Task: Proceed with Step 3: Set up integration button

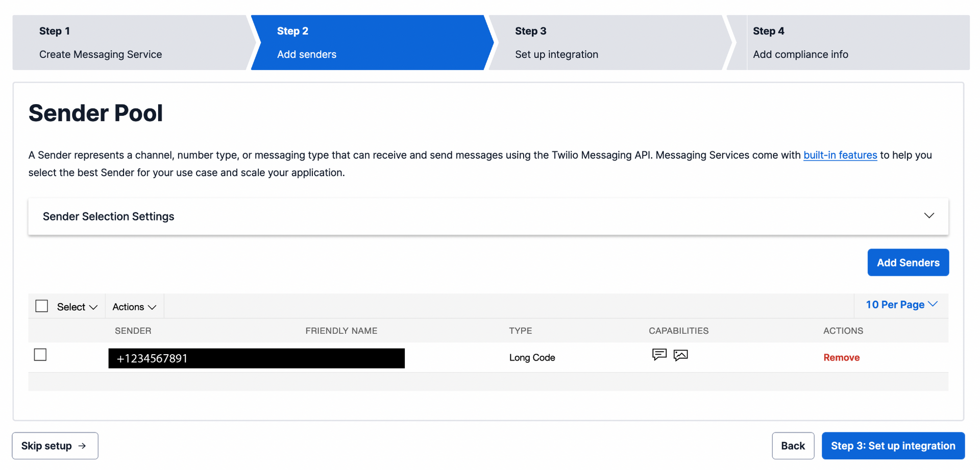Action: (893, 446)
